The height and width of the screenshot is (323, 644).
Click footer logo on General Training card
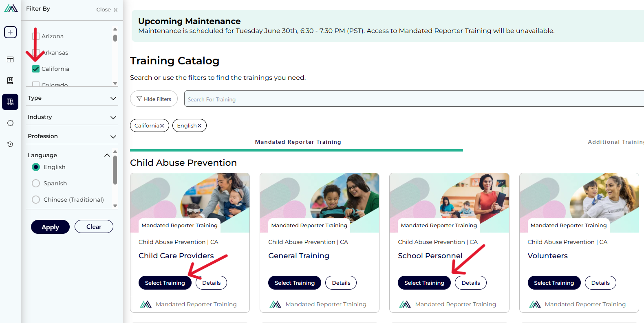coord(275,304)
